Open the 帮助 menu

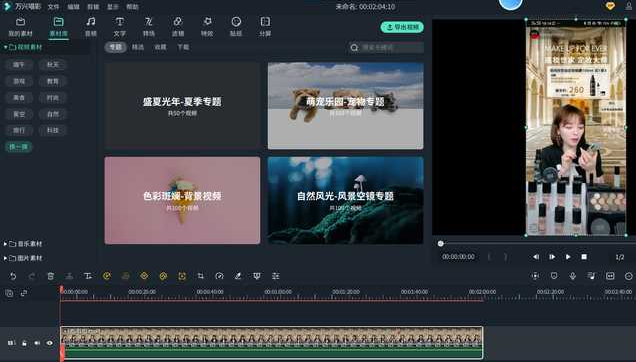132,7
